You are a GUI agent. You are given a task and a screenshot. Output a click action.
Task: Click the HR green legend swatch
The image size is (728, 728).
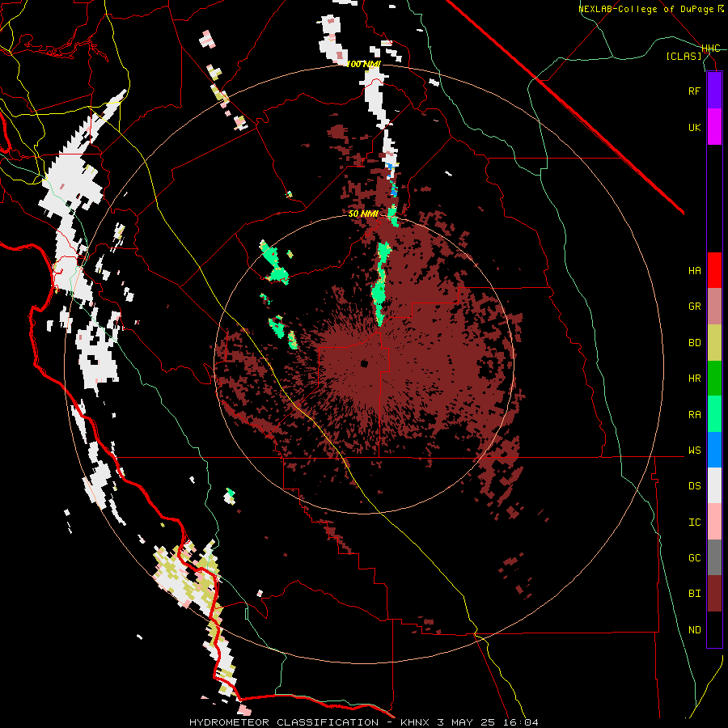(714, 379)
